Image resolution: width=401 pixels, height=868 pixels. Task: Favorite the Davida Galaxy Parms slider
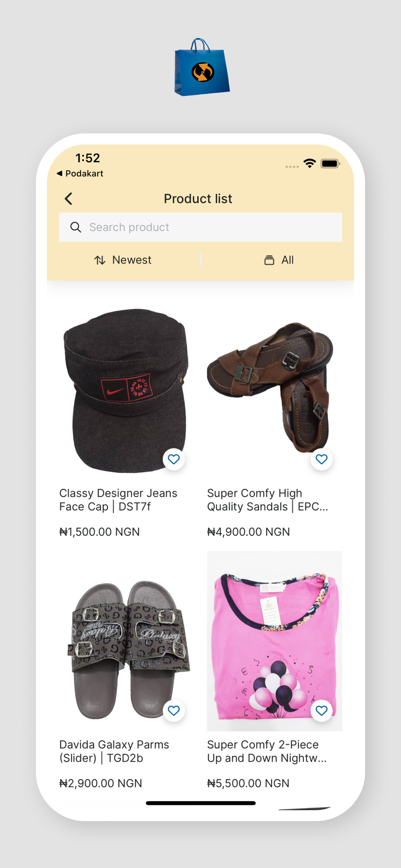tap(174, 710)
